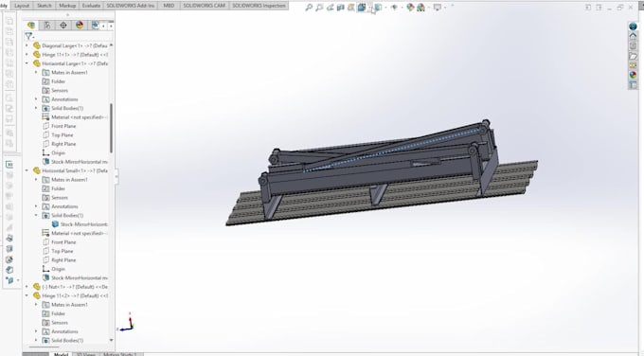Viewport: 644px width, 356px height.
Task: Expand Annotations under Horizontal Large
Action: coord(36,99)
